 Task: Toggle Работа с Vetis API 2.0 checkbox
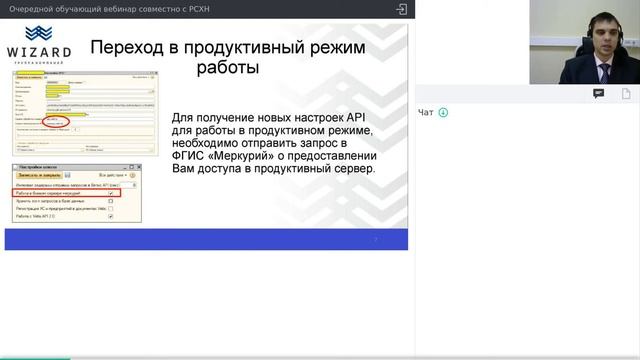pos(111,216)
